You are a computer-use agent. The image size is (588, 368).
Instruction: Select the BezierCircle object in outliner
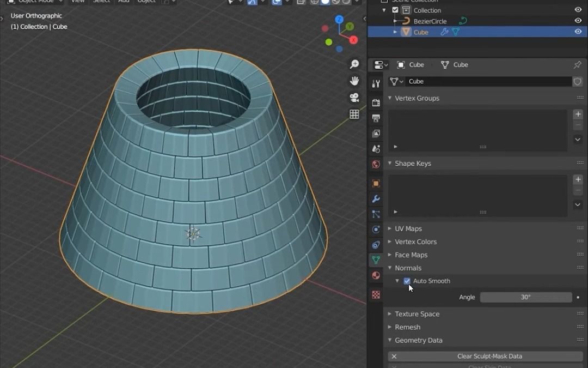(430, 21)
